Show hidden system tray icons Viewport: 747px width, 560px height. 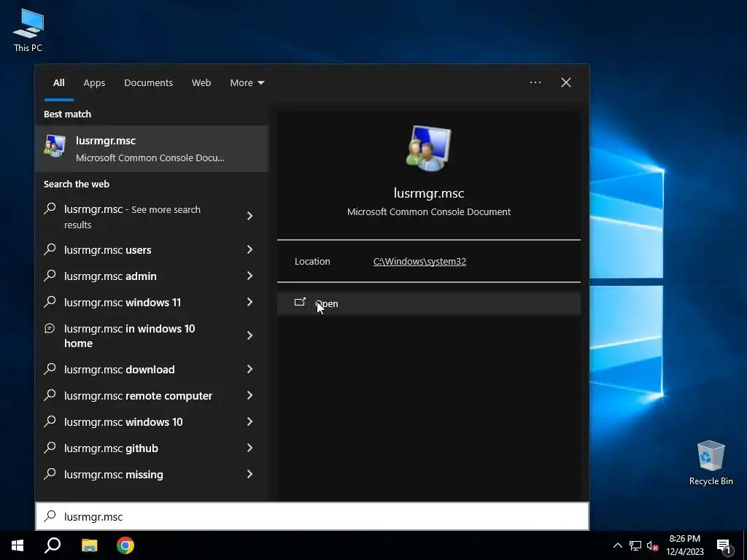pos(617,545)
